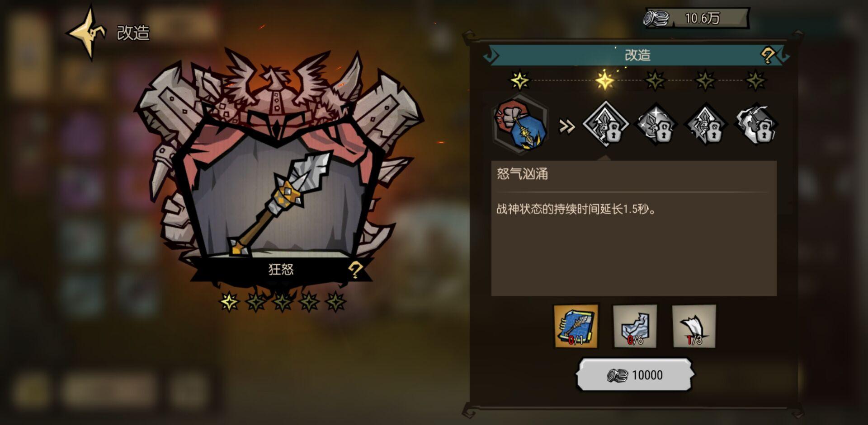
Task: Select the first star stage marker
Action: tap(520, 81)
